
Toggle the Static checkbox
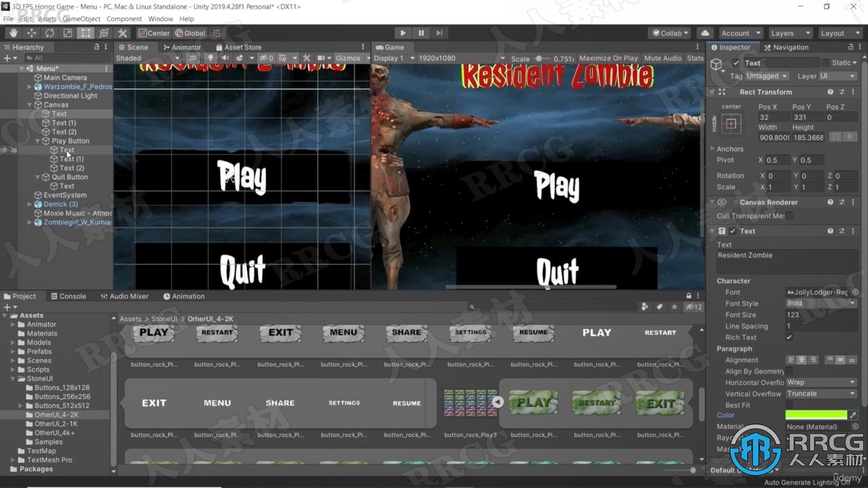825,63
